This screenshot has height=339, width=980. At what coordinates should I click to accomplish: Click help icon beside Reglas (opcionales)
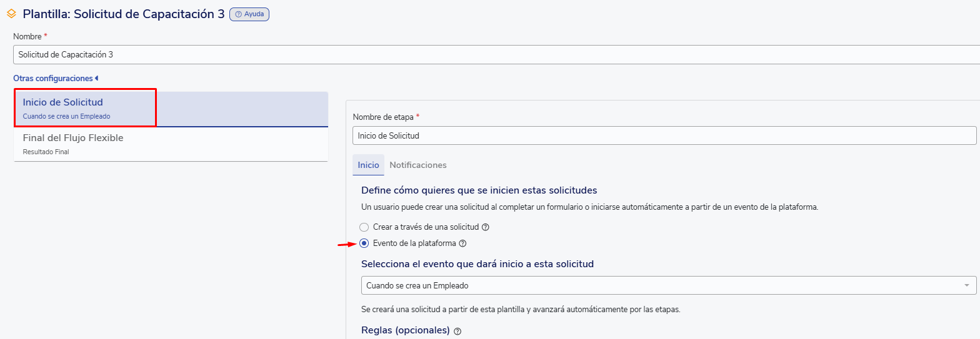tap(457, 331)
